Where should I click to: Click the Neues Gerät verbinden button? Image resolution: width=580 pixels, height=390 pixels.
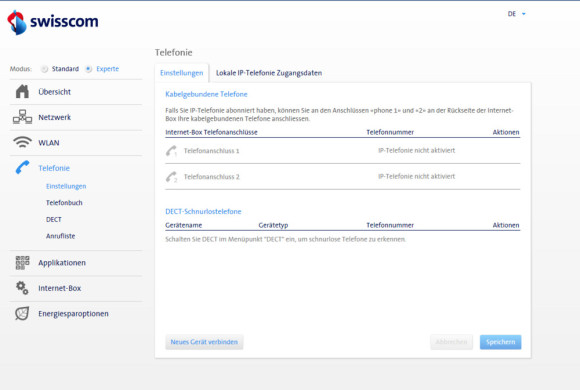point(204,342)
